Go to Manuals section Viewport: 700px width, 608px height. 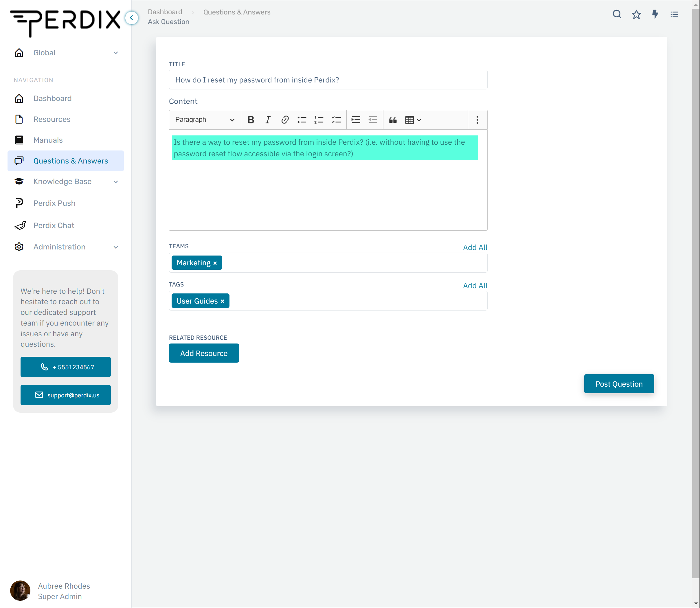(66, 140)
